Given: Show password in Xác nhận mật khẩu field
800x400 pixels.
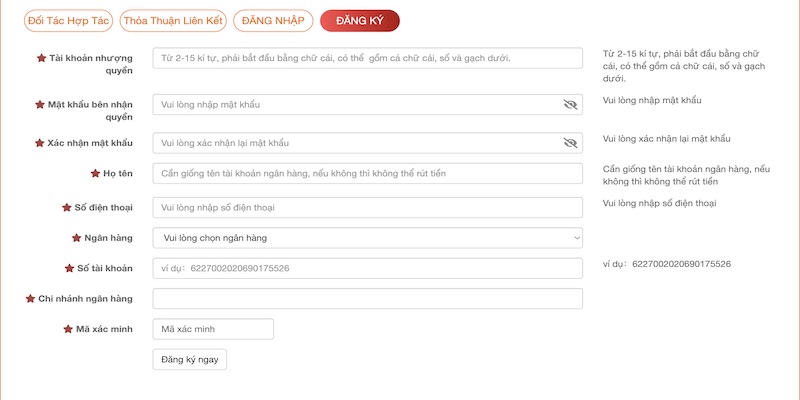Looking at the screenshot, I should tap(570, 143).
